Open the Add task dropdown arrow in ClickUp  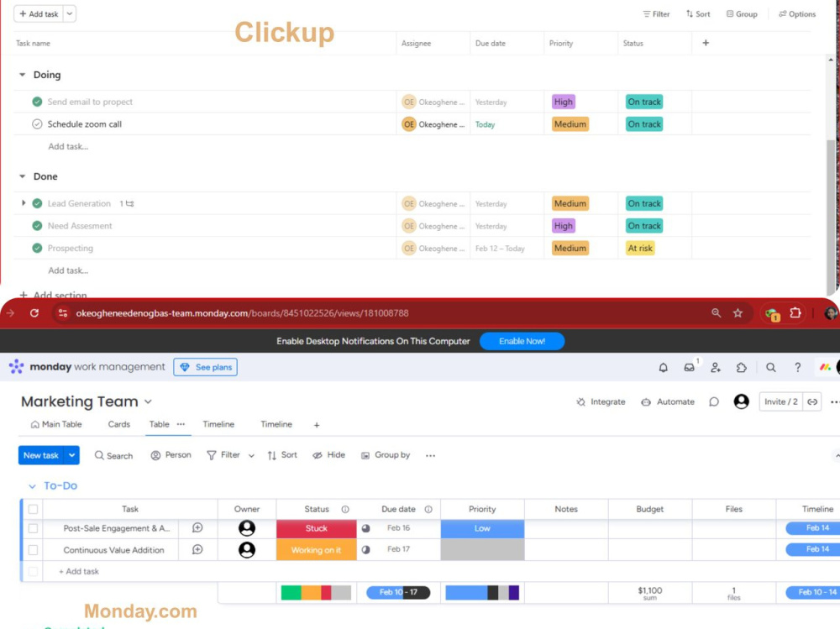click(70, 14)
